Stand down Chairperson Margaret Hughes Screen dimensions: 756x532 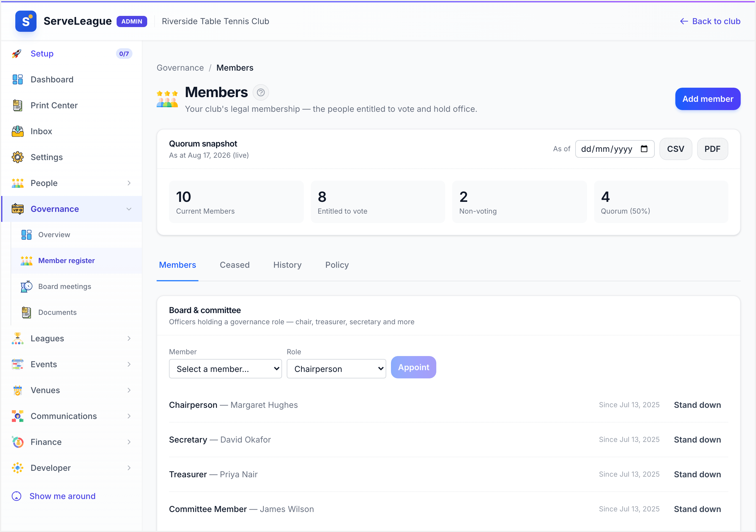point(697,405)
